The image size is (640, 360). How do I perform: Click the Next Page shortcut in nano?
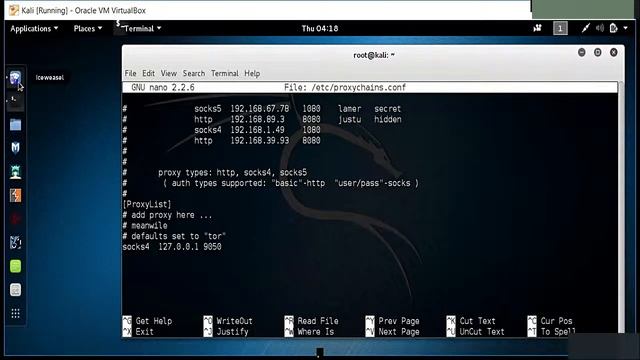coord(393,331)
